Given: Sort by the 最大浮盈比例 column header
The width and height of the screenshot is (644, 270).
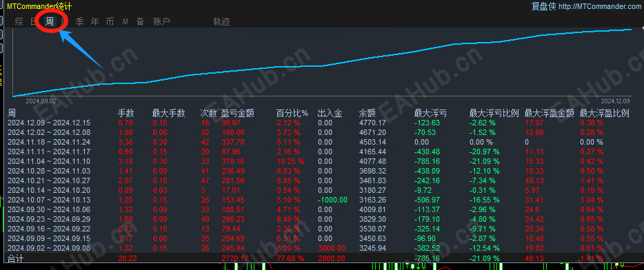Looking at the screenshot, I should click(x=605, y=113).
